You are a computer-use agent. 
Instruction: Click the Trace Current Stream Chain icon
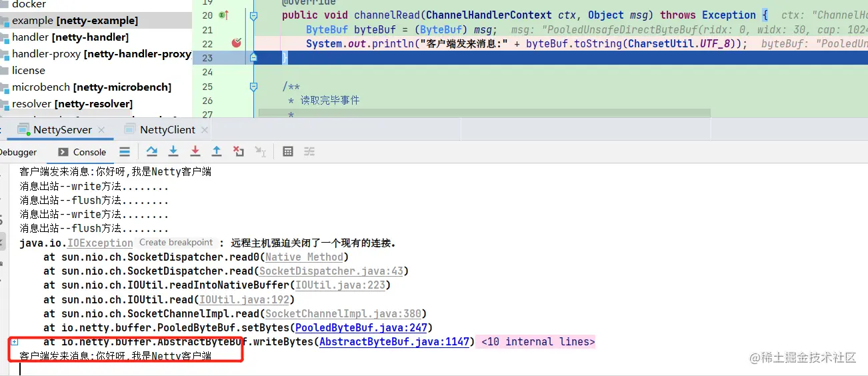(309, 151)
